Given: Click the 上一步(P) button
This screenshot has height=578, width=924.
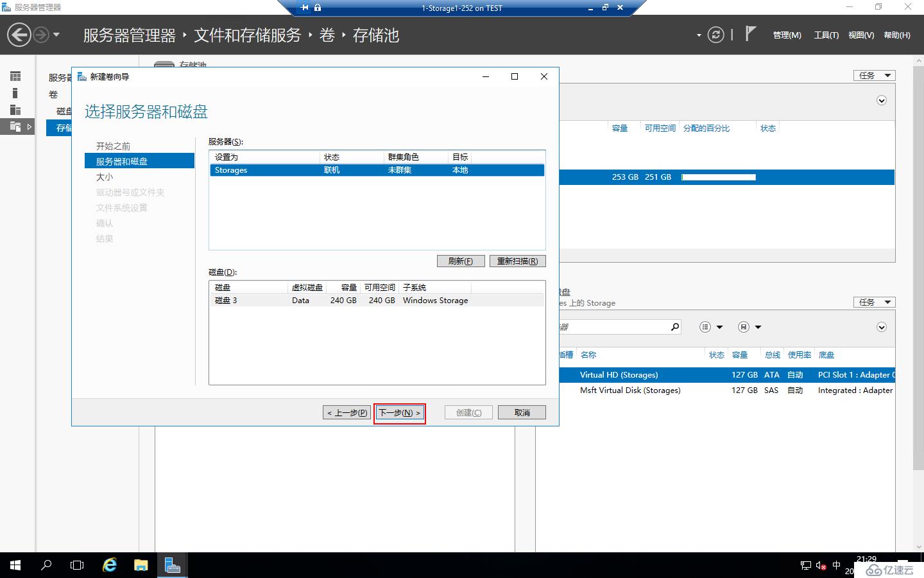Looking at the screenshot, I should click(x=346, y=412).
